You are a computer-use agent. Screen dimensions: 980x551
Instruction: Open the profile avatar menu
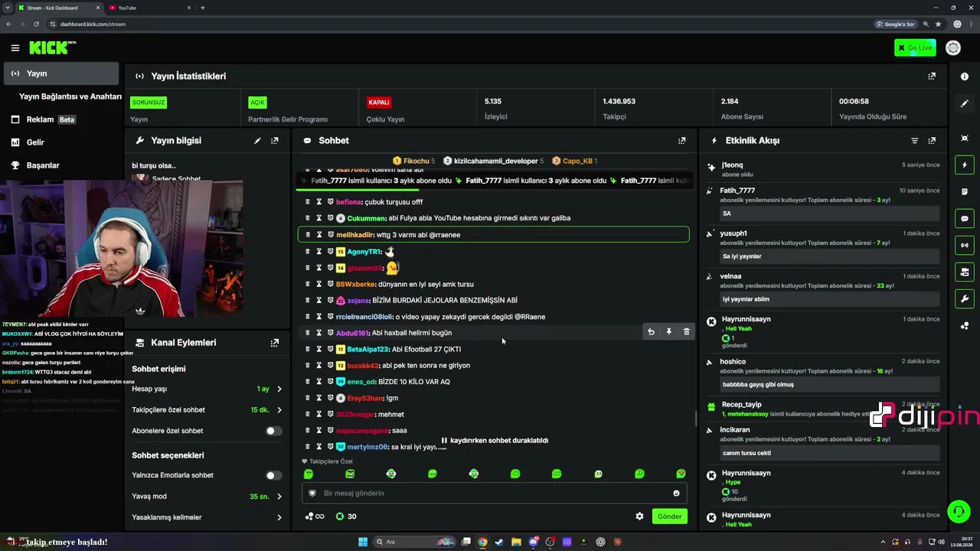tap(953, 48)
